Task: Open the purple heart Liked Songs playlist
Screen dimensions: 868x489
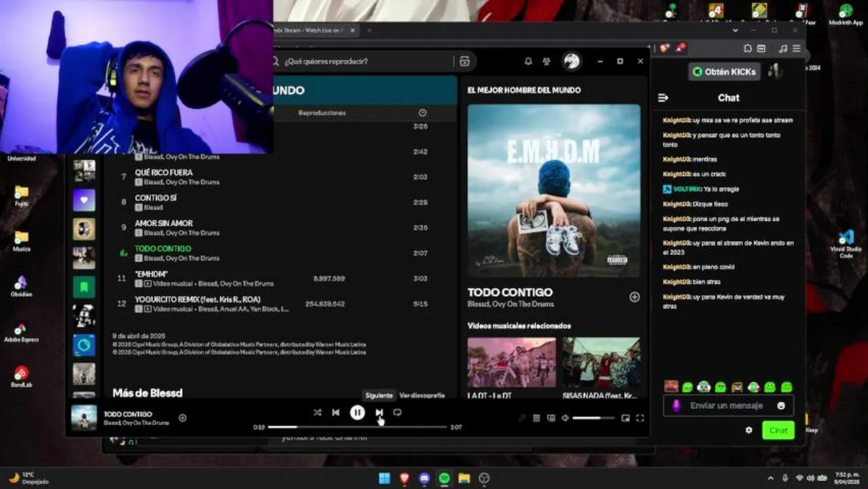Action: coord(84,200)
